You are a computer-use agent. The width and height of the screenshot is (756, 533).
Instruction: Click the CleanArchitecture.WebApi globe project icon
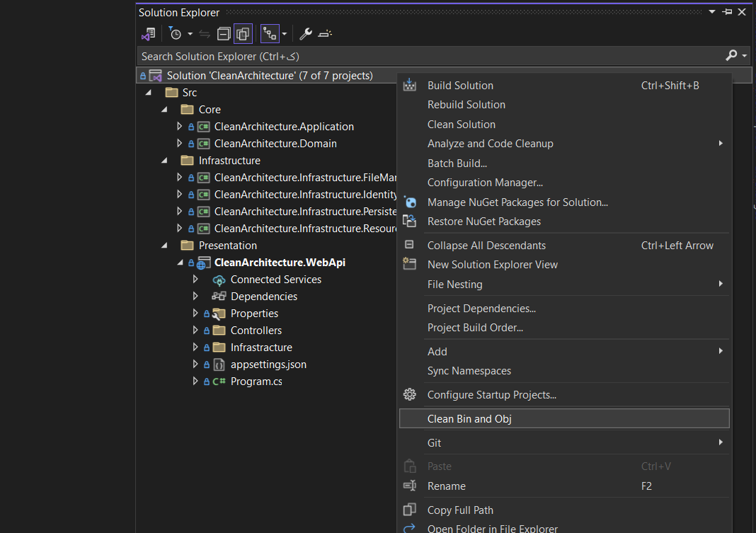(x=203, y=263)
